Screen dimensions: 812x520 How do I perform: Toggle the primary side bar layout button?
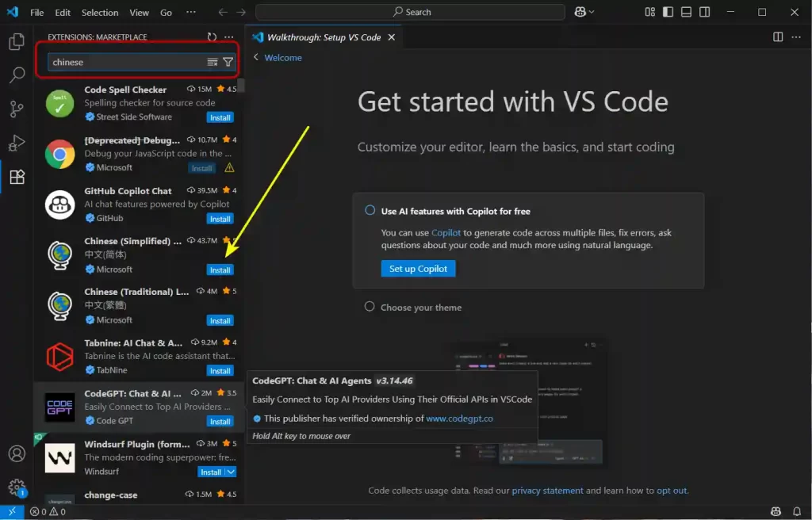pos(668,12)
